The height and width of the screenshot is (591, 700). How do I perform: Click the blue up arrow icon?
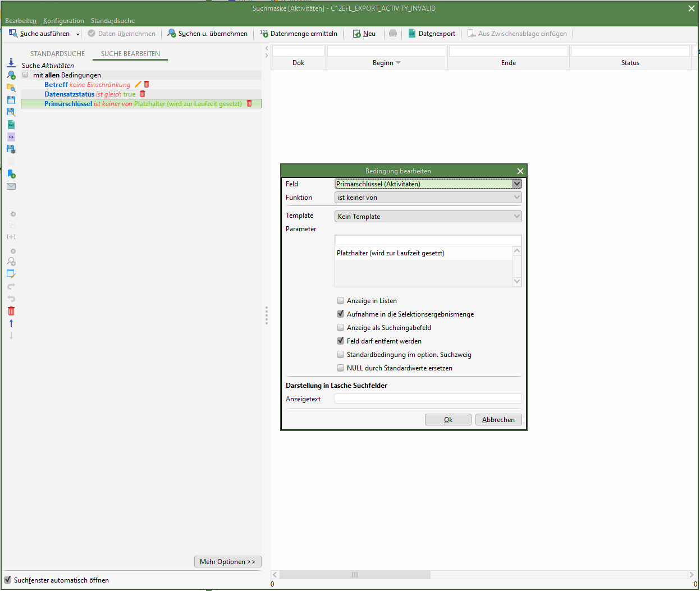[x=11, y=323]
